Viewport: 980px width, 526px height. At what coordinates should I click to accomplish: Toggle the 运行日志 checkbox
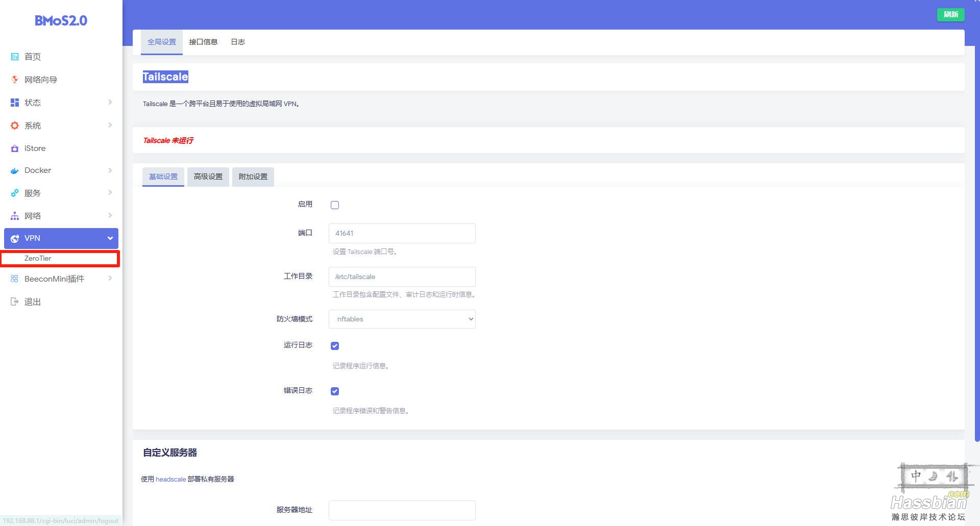click(335, 346)
